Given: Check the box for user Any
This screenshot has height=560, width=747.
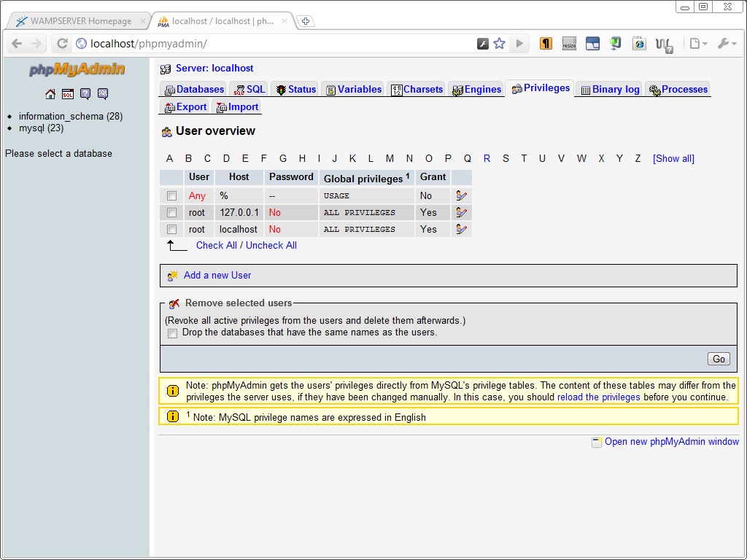Looking at the screenshot, I should point(172,195).
